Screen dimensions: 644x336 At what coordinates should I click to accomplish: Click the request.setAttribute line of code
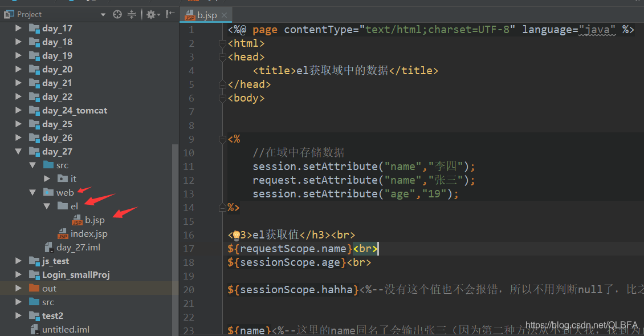364,180
